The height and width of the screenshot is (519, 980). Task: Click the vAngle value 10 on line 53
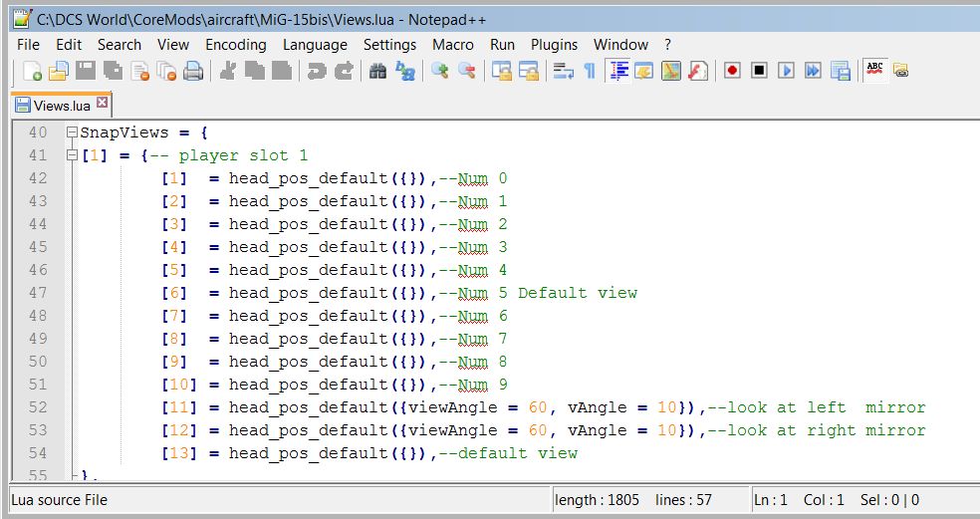tap(667, 430)
